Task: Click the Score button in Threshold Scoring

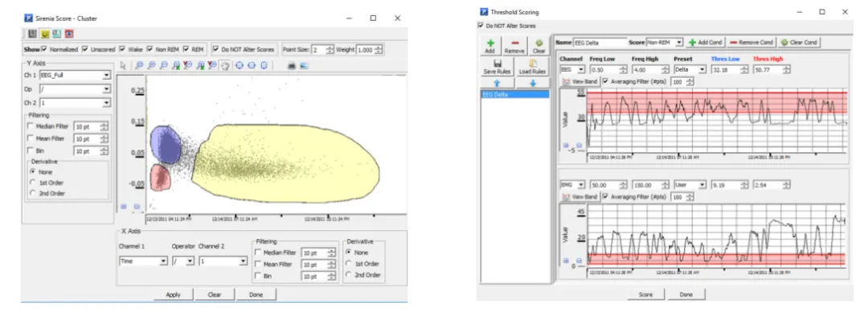Action: [645, 294]
